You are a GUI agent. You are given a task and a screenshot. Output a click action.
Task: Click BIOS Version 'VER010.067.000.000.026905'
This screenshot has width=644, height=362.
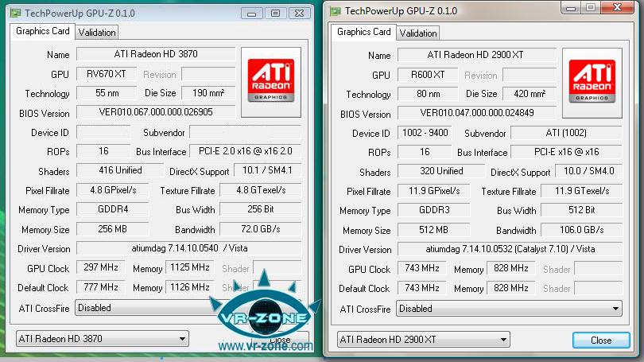(x=156, y=112)
